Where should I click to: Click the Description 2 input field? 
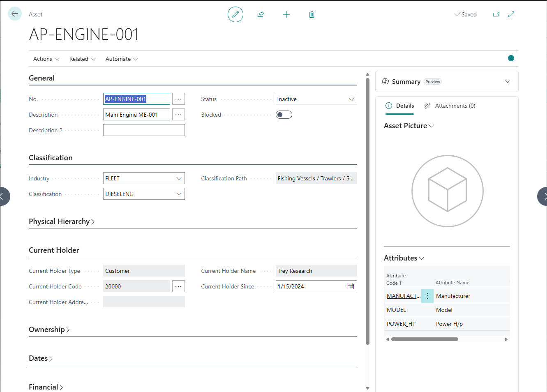[144, 130]
